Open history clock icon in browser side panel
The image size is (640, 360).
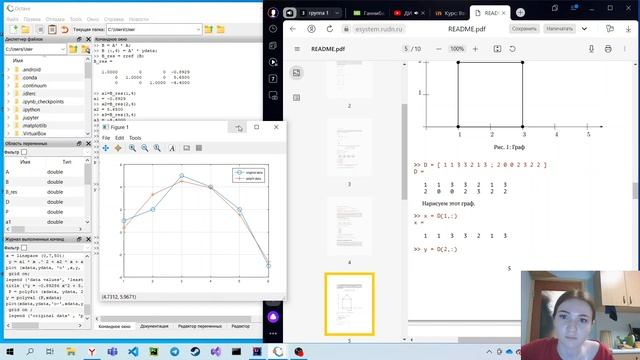(273, 29)
